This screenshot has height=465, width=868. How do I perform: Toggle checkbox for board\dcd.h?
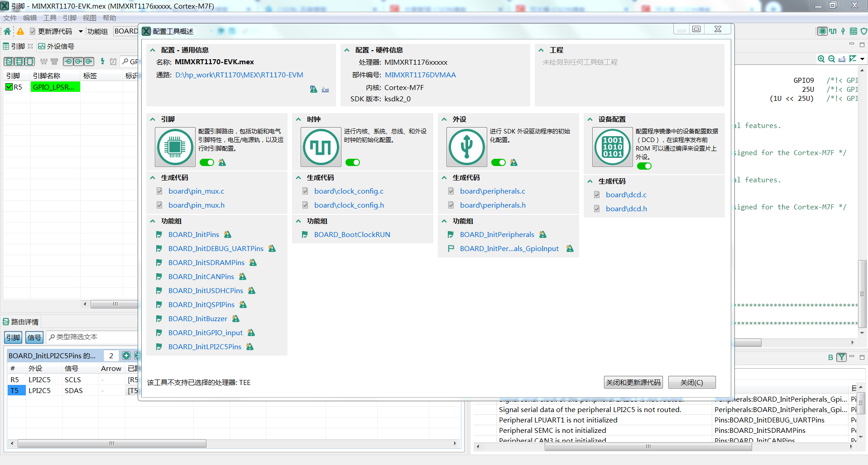[x=597, y=209]
